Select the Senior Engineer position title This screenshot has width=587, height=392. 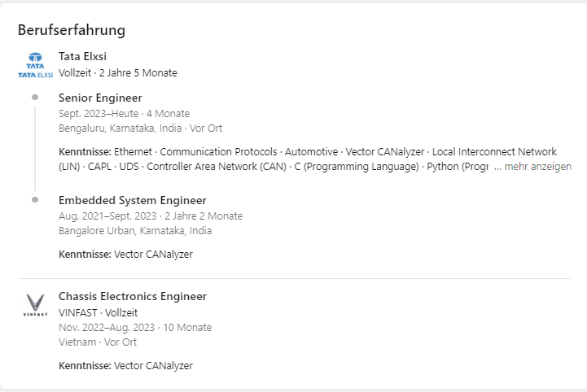[100, 98]
